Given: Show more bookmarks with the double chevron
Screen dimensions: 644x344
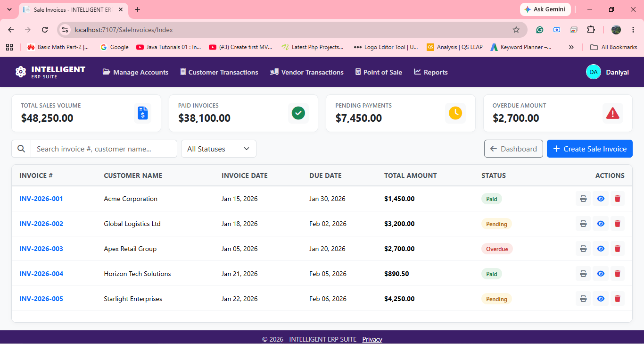Looking at the screenshot, I should click(571, 47).
